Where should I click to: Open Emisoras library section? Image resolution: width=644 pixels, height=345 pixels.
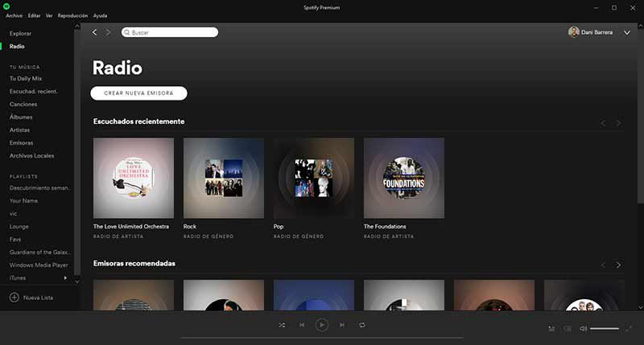coord(21,143)
